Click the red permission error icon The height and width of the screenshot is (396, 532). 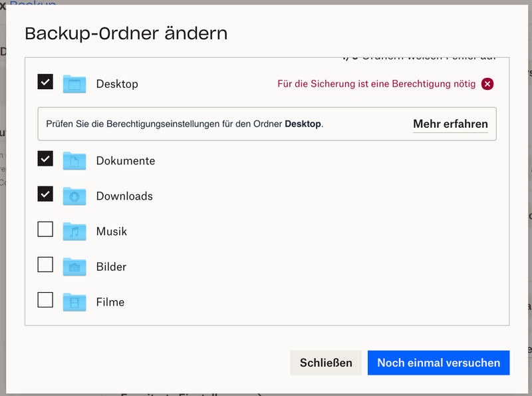(487, 84)
